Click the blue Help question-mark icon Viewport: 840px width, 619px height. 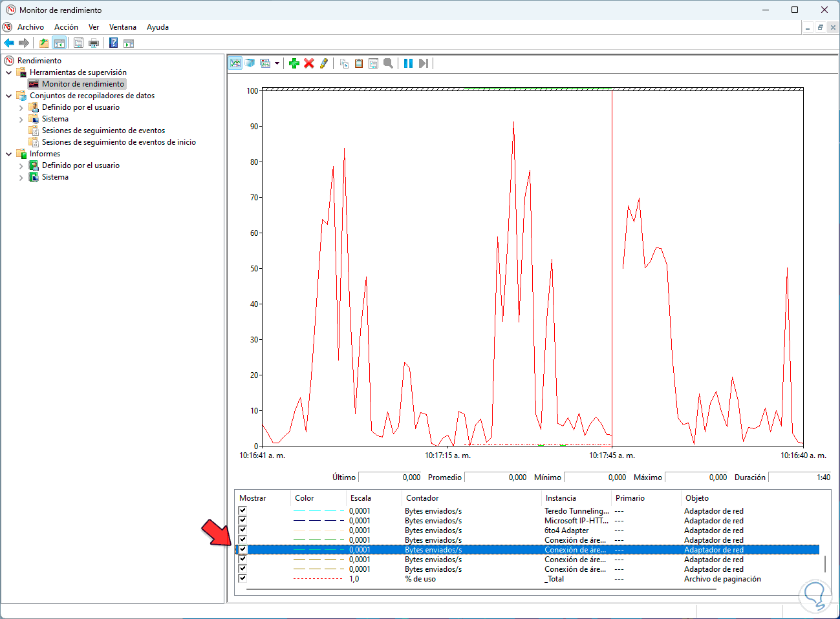coord(113,43)
